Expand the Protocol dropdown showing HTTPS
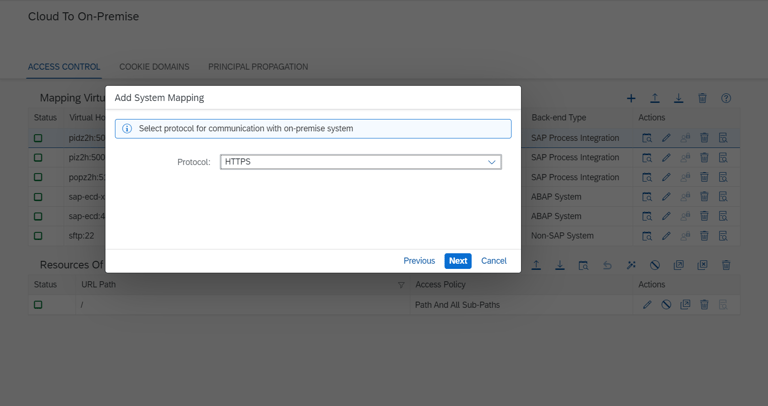 (x=491, y=162)
